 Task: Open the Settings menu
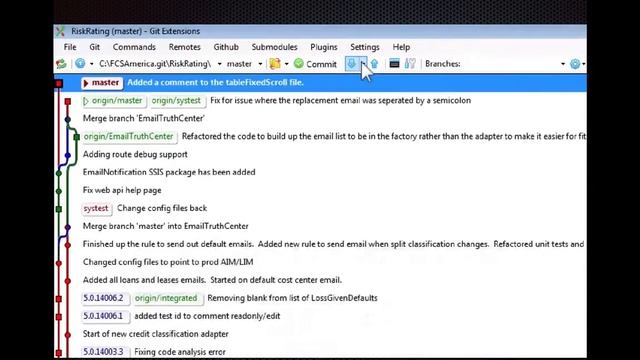(x=364, y=47)
